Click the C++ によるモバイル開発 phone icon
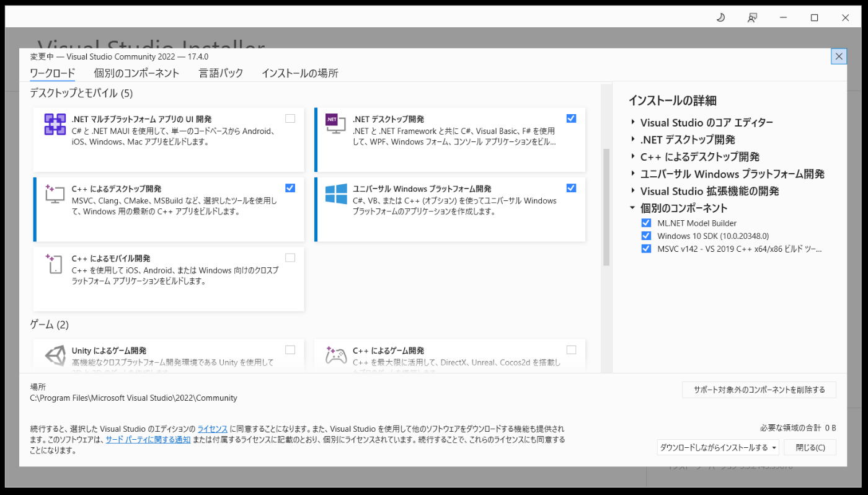The image size is (868, 495). coord(55,264)
